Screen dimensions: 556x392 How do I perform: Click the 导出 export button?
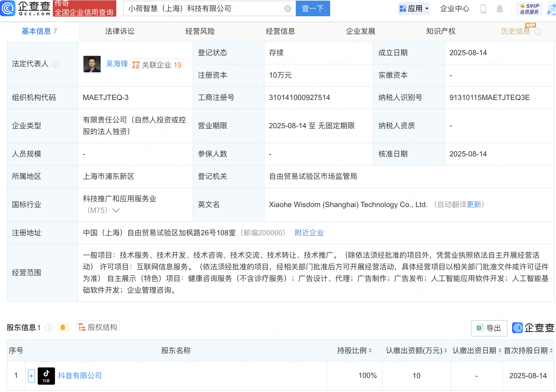(x=489, y=328)
